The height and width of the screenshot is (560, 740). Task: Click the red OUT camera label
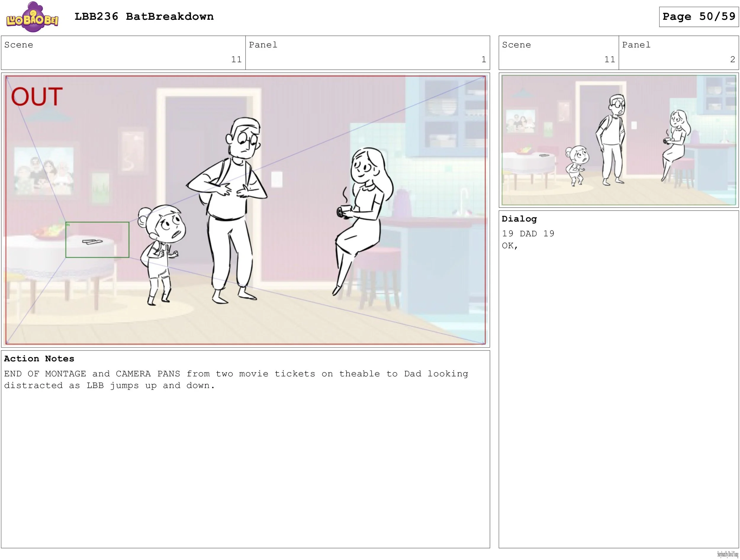[x=37, y=97]
